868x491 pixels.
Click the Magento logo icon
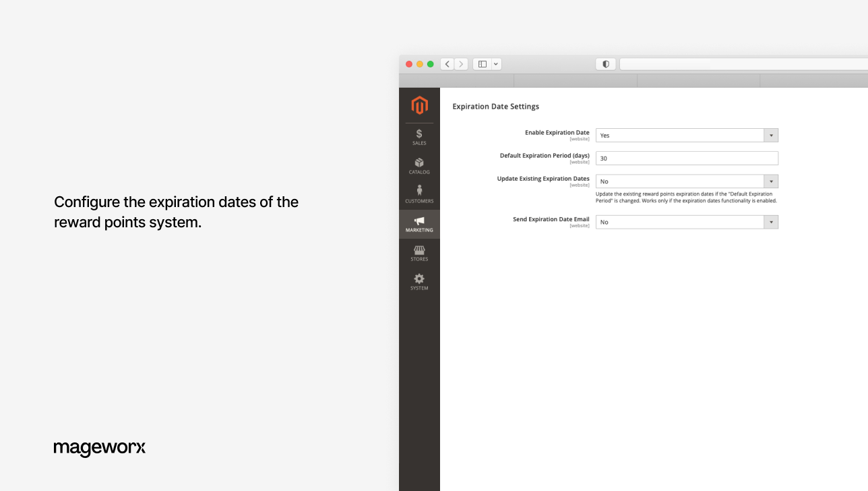419,105
